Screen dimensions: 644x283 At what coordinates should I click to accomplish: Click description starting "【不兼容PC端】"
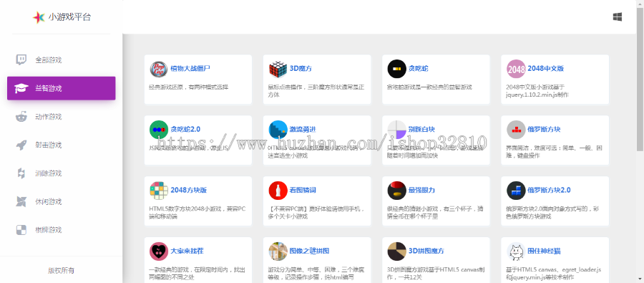[316, 213]
